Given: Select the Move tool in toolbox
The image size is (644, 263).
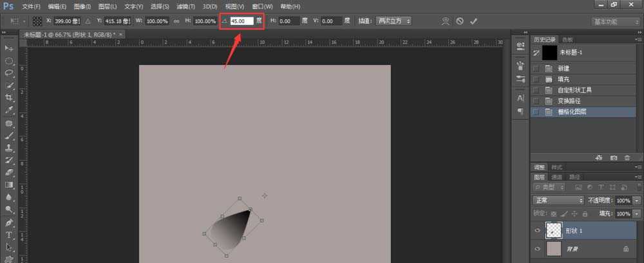Looking at the screenshot, I should coord(9,48).
